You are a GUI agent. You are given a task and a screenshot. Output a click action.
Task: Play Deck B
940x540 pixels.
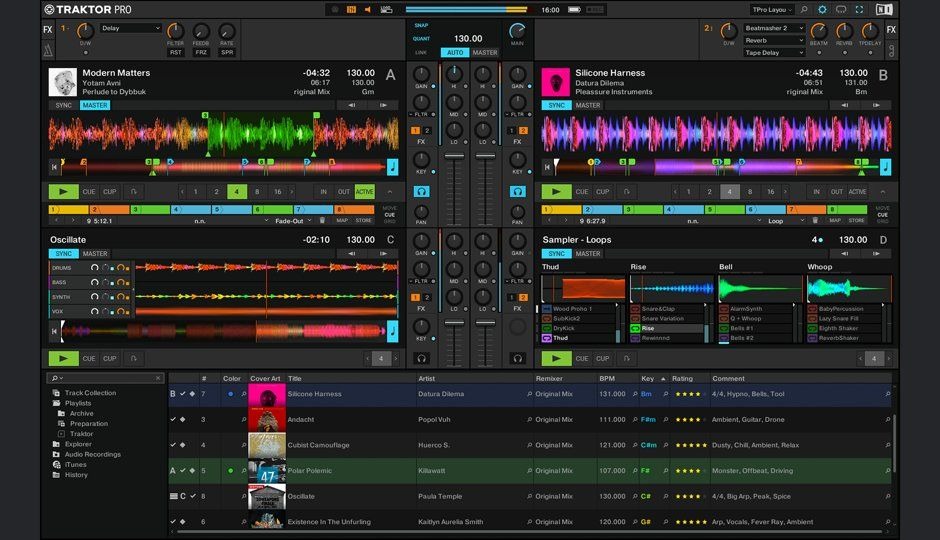pyautogui.click(x=556, y=192)
